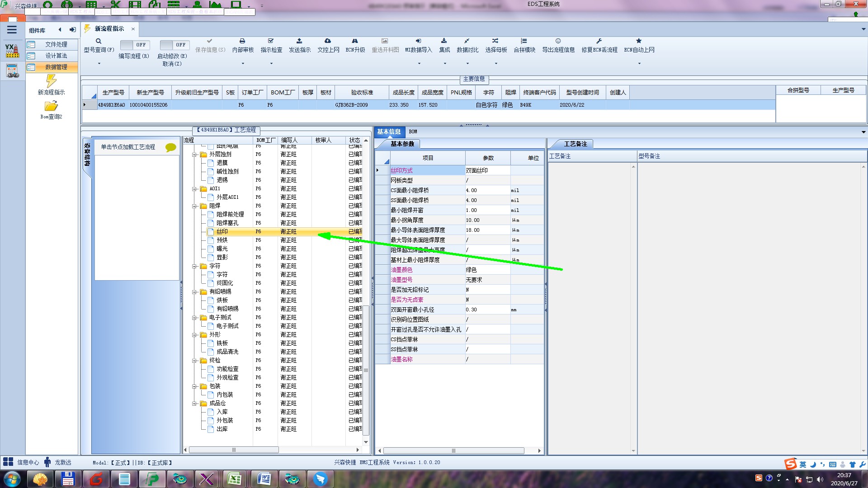Open Excel from the Windows taskbar

(x=234, y=479)
